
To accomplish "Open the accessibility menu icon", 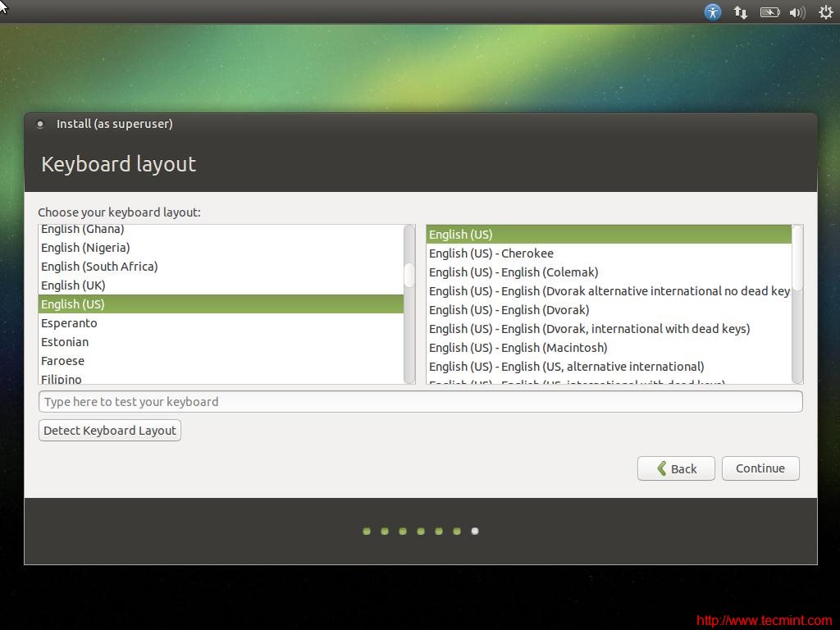I will 713,11.
